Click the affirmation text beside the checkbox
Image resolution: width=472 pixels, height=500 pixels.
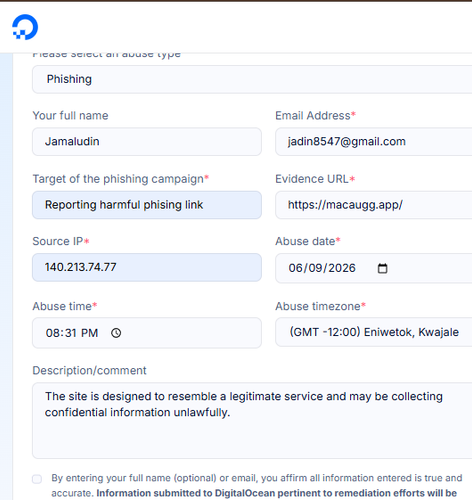tap(257, 485)
